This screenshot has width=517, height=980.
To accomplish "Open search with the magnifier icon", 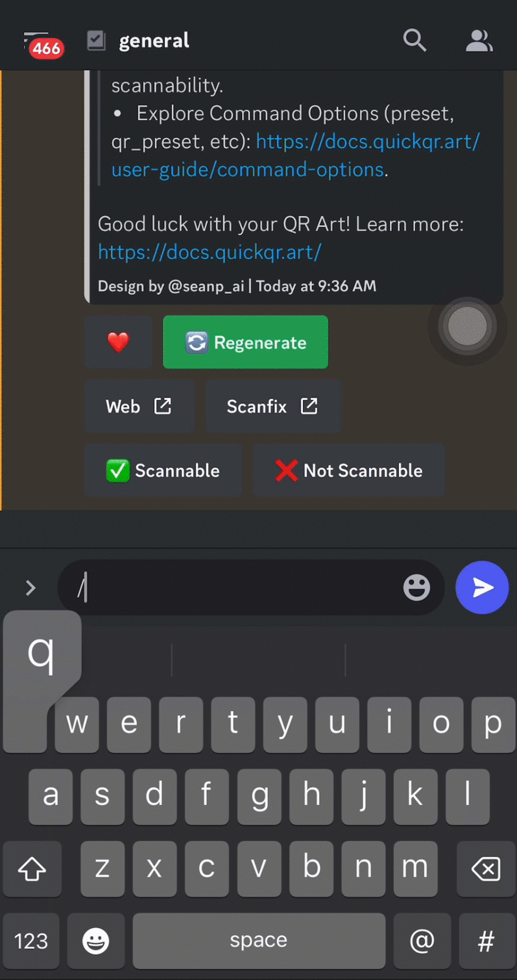I will pos(415,40).
